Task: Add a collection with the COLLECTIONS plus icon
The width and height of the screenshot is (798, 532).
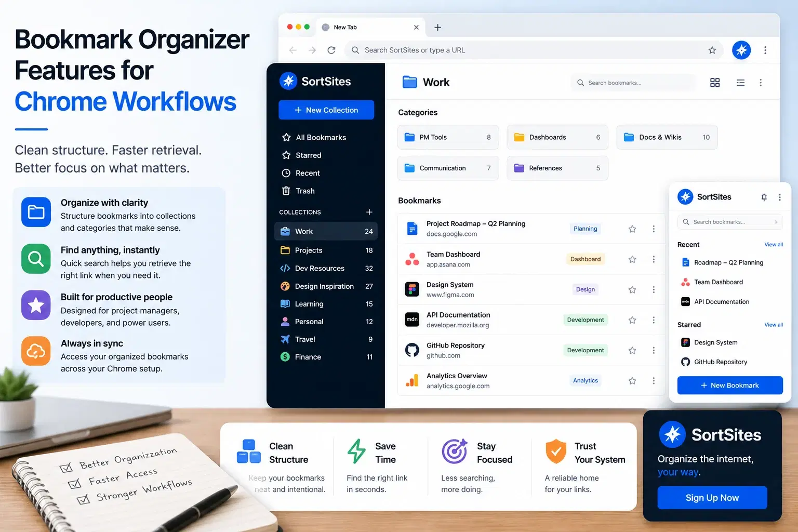Action: point(369,212)
